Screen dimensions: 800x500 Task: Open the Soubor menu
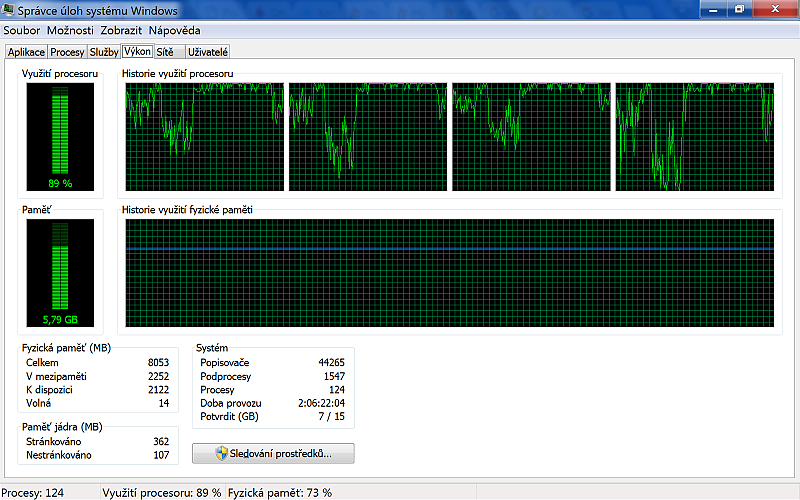pos(22,30)
